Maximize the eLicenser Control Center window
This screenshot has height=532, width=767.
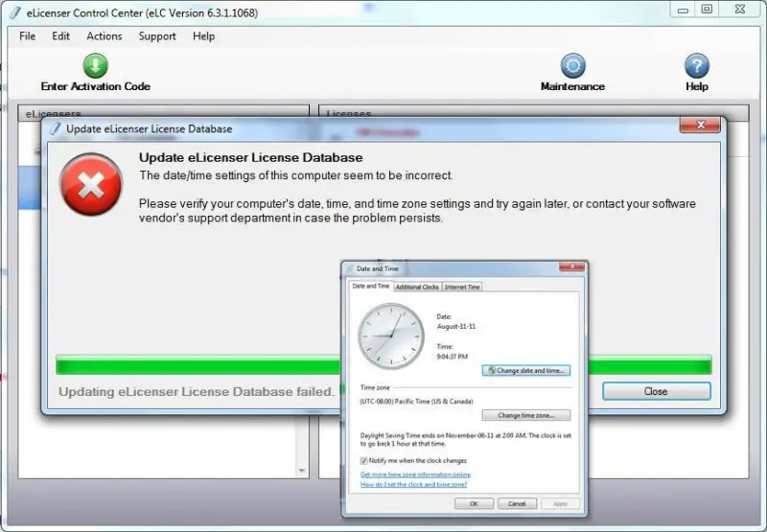[707, 10]
